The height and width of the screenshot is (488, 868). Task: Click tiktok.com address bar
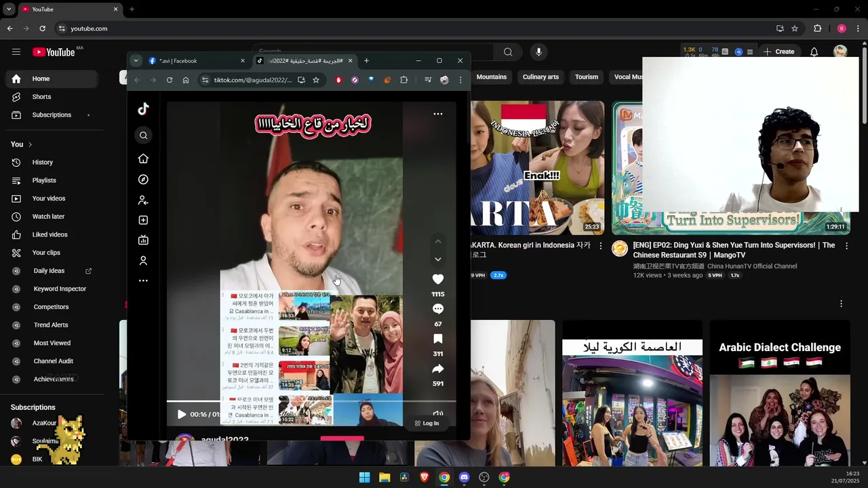(x=252, y=80)
